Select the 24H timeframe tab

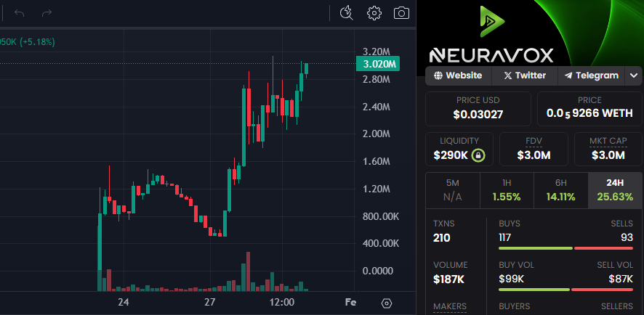(x=615, y=190)
